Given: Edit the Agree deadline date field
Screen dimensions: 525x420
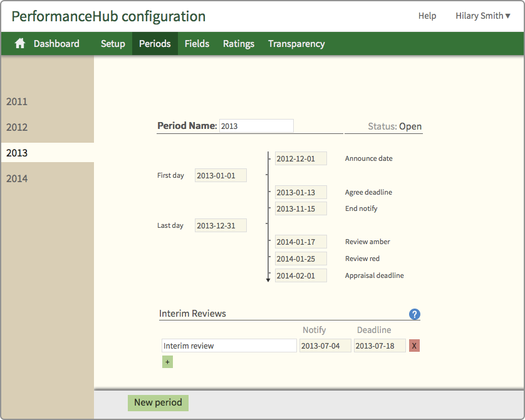Looking at the screenshot, I should [301, 192].
